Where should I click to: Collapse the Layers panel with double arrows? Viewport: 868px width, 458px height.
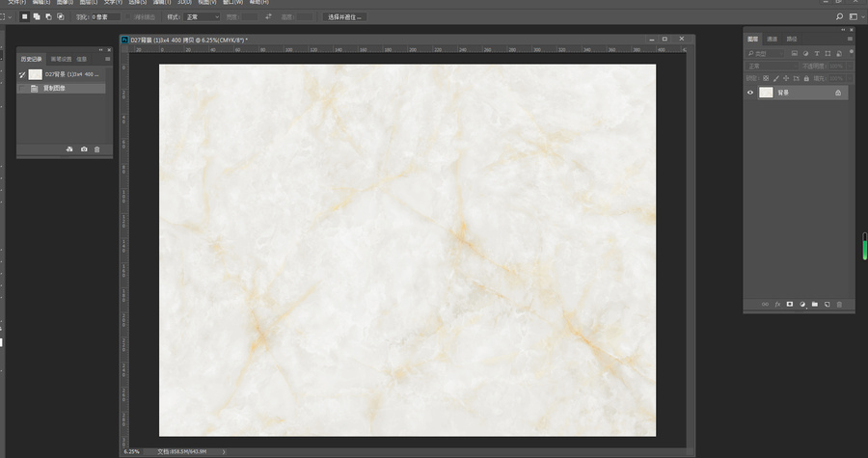point(844,30)
